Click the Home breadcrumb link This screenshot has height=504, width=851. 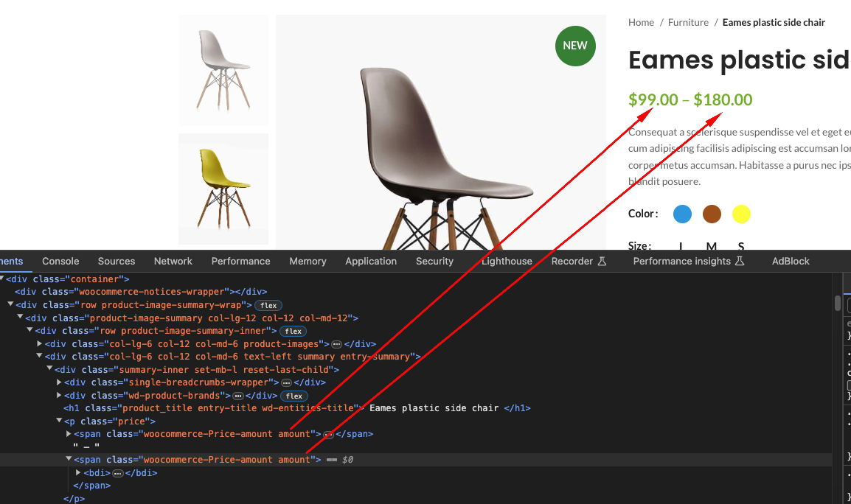pos(641,22)
